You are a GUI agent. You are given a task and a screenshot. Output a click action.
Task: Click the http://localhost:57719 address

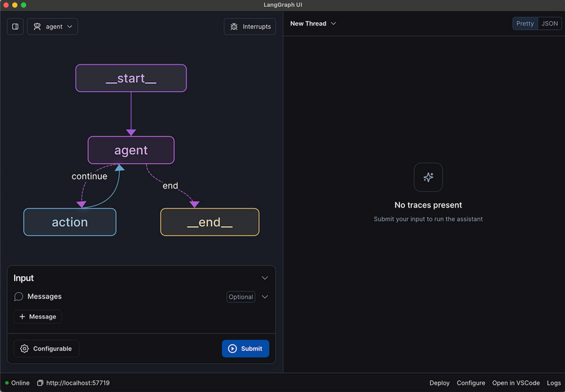coord(78,383)
